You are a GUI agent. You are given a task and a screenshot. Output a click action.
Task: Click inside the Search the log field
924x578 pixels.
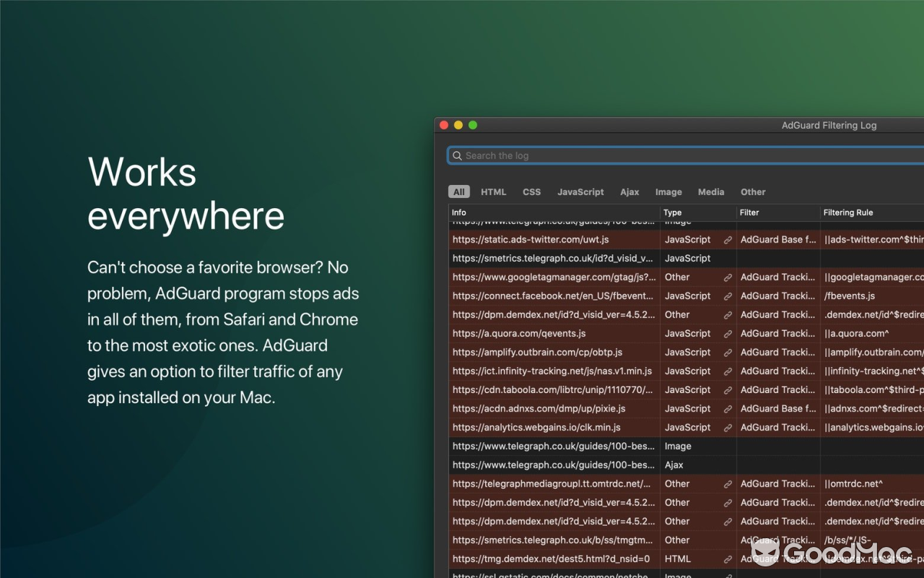pyautogui.click(x=577, y=155)
